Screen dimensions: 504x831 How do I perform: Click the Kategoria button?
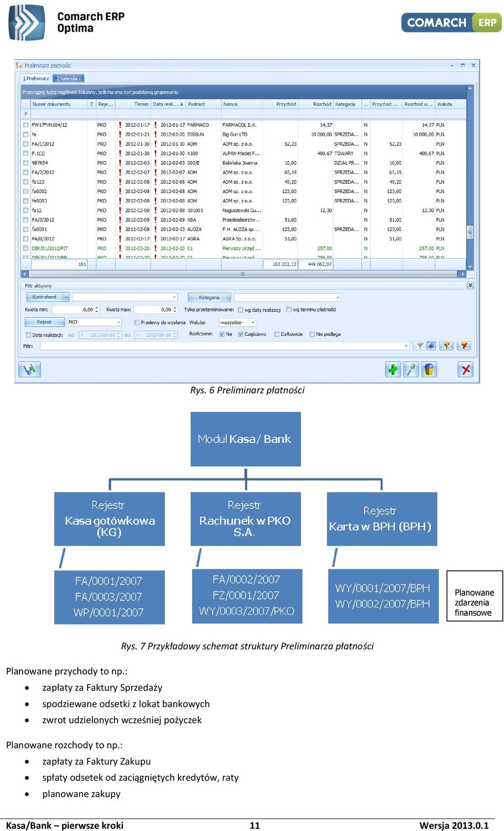coord(209,298)
